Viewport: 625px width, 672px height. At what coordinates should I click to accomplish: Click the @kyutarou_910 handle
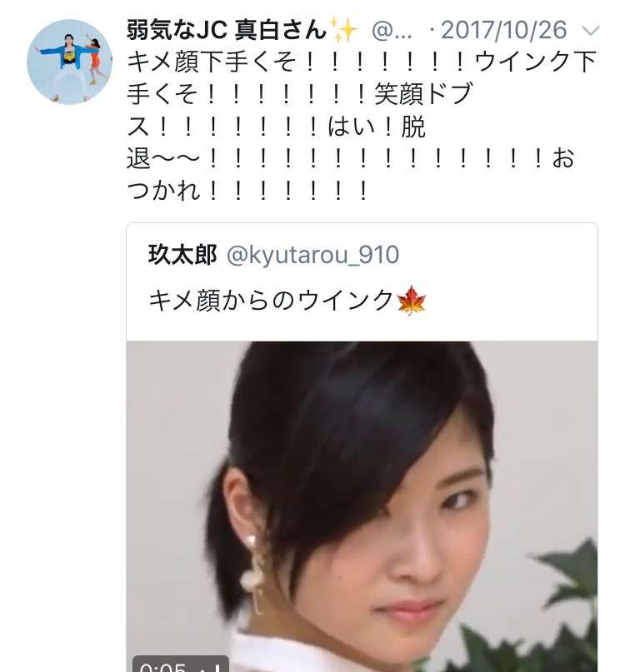pyautogui.click(x=312, y=255)
